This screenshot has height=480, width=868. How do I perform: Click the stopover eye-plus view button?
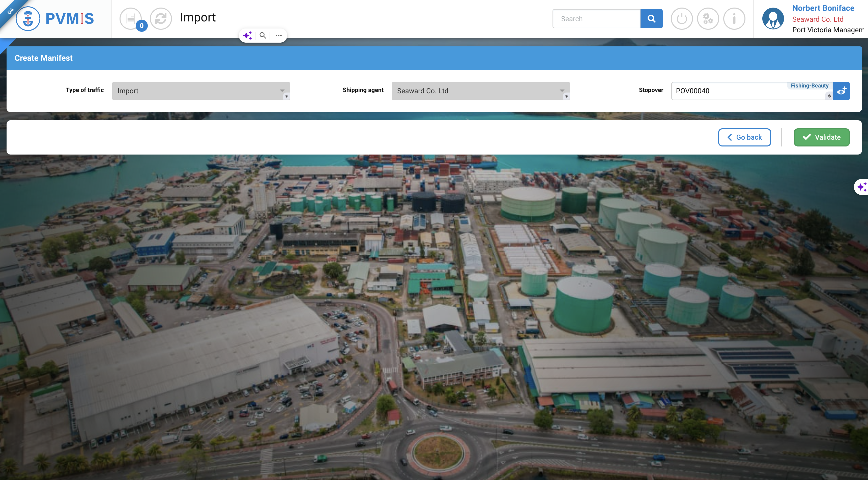tap(841, 91)
